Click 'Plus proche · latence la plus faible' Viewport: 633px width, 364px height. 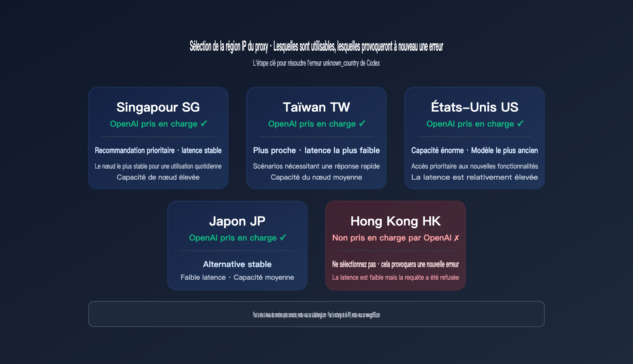tap(316, 150)
